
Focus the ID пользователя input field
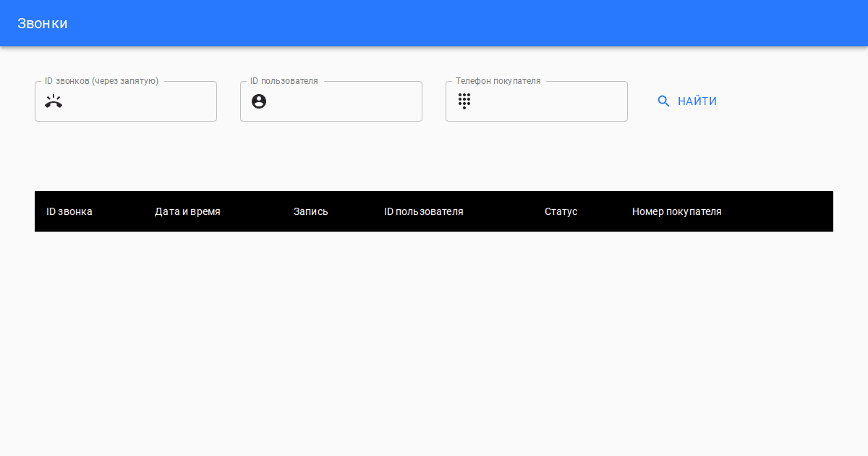coord(331,101)
